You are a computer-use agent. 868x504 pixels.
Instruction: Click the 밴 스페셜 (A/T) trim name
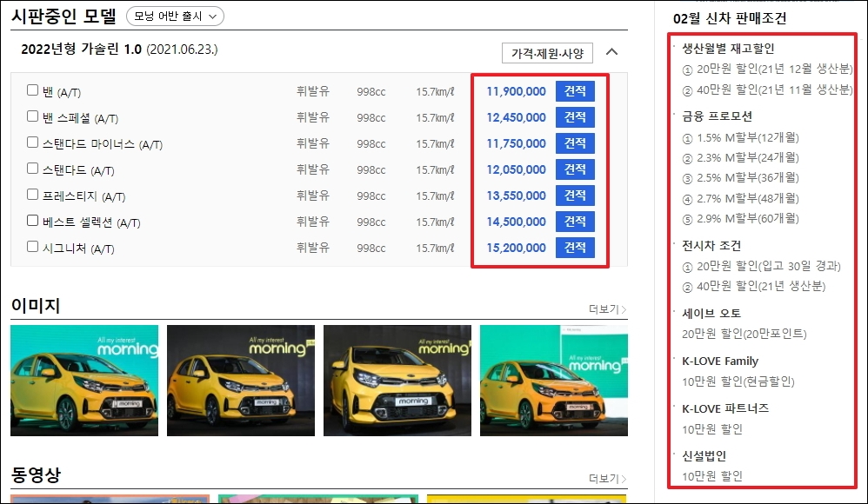80,118
